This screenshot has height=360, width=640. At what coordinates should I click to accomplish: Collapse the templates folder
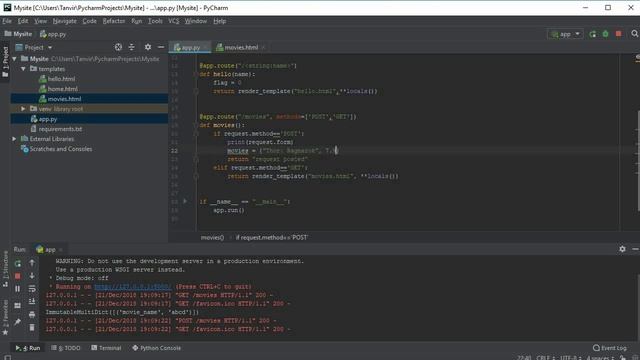tap(23, 69)
